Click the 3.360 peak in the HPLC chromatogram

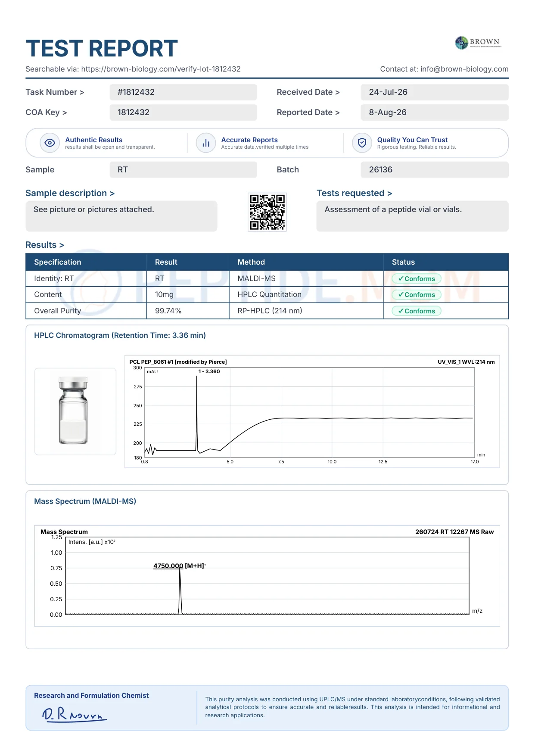pos(197,414)
